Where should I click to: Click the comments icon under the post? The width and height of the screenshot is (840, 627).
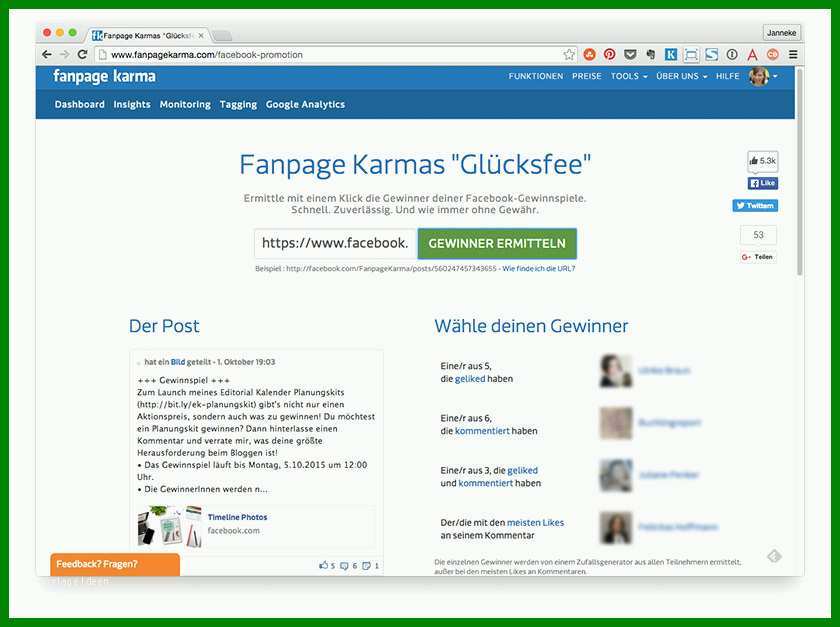pos(344,565)
